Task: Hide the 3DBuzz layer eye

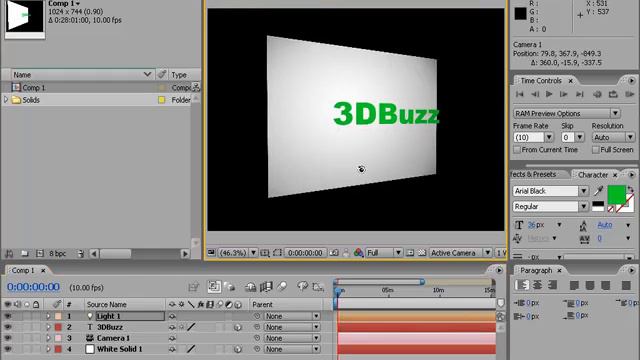Action: (8, 327)
